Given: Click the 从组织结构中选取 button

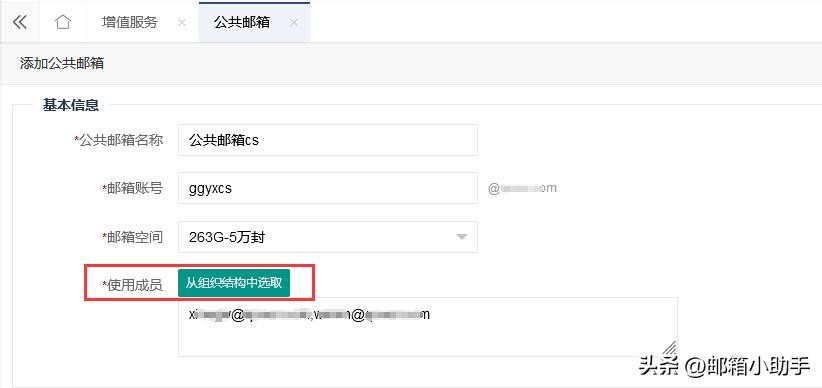Looking at the screenshot, I should [x=234, y=283].
